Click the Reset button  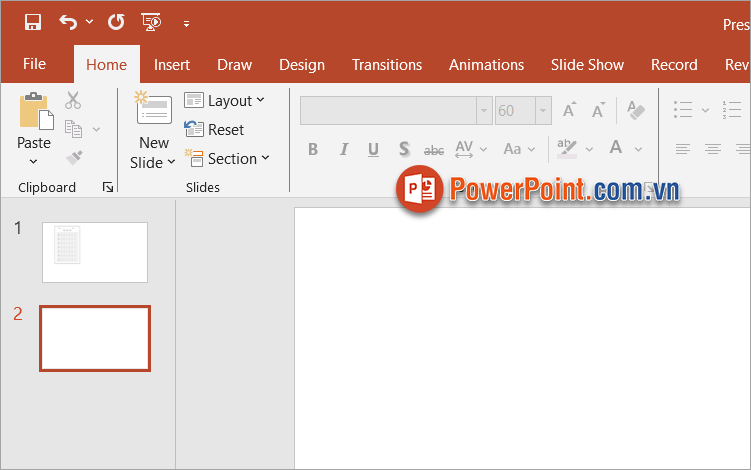tap(215, 129)
